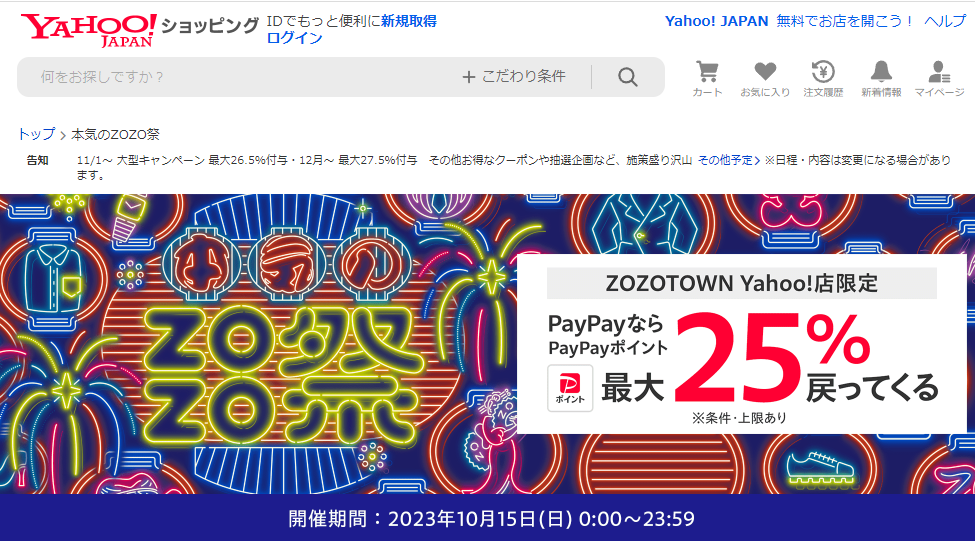Click the 本気のZOZO祭 breadcrumb text
975x541 pixels.
point(115,134)
